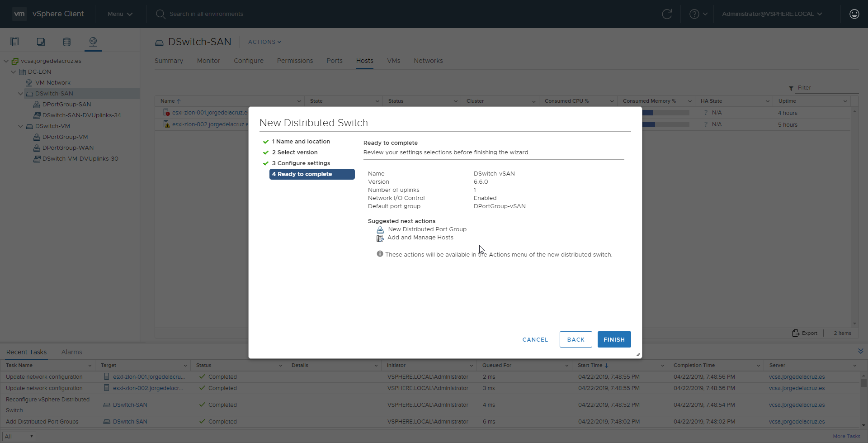Click the DPortGroup-SAN port group icon
Screen dimensions: 868x443
pos(37,105)
